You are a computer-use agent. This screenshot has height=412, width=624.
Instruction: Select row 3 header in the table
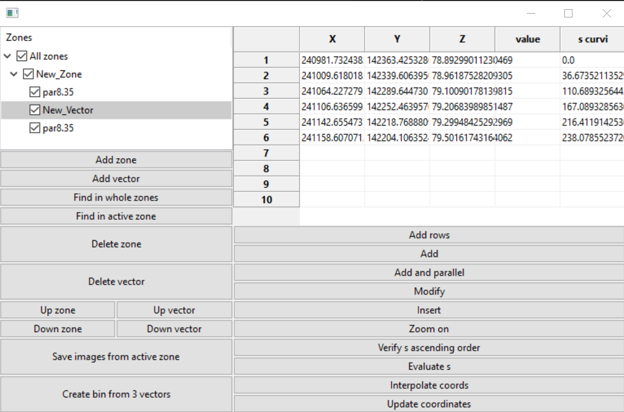(x=266, y=92)
